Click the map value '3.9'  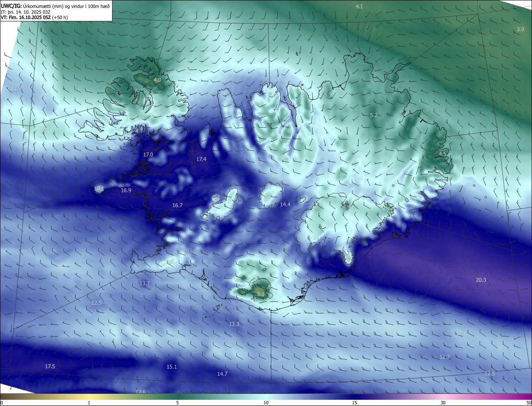[x=520, y=29]
